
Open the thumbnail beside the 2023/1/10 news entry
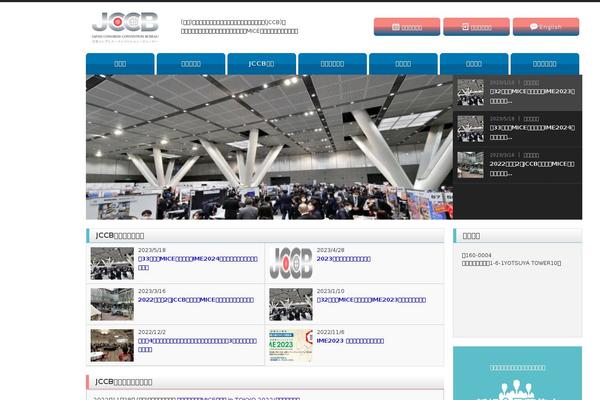tap(291, 304)
